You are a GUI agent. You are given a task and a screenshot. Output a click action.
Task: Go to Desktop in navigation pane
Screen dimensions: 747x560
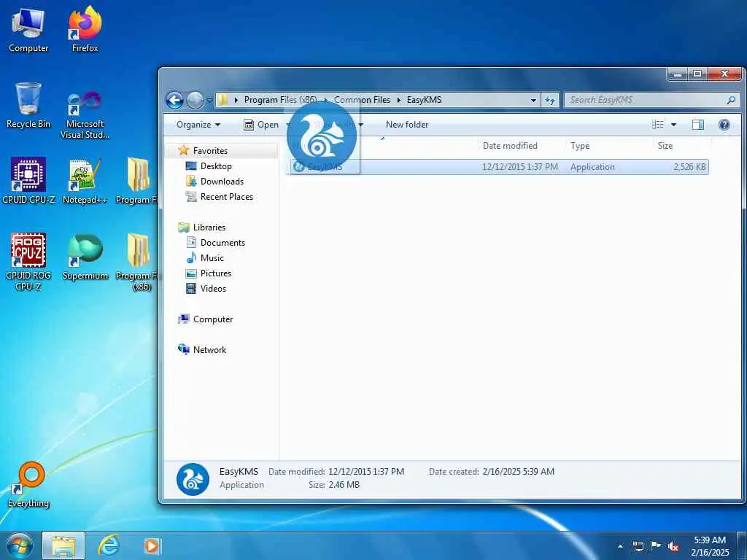pos(216,166)
